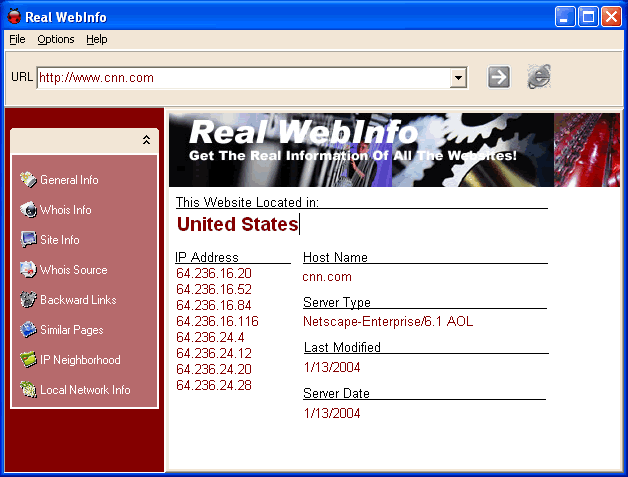Open the Help menu
Image resolution: width=628 pixels, height=477 pixels.
(97, 39)
